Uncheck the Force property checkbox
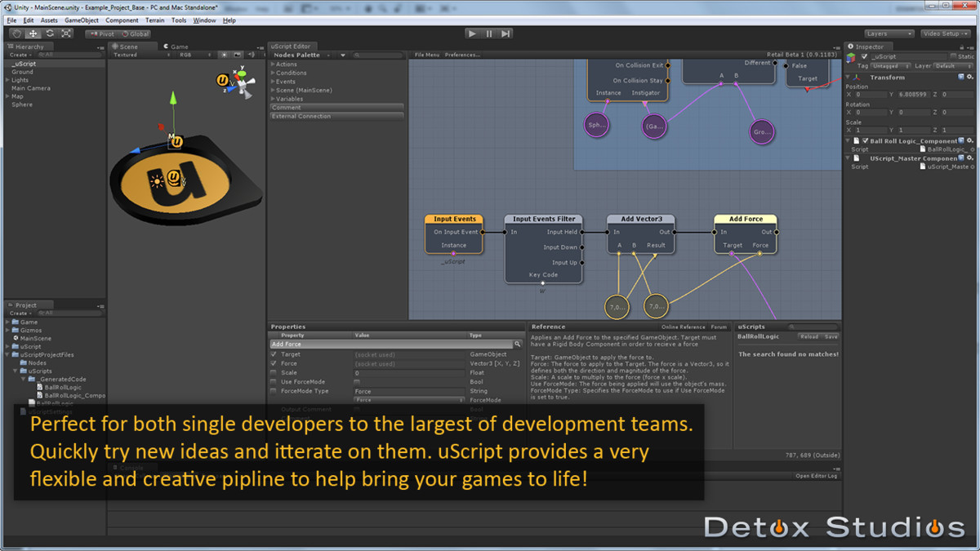This screenshot has width=980, height=551. 274,363
